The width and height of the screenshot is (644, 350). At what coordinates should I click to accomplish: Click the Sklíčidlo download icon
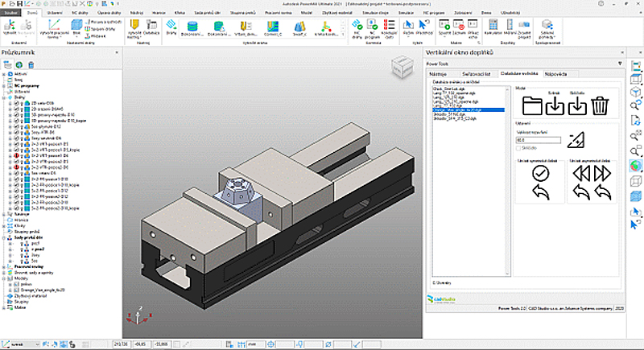click(x=577, y=105)
